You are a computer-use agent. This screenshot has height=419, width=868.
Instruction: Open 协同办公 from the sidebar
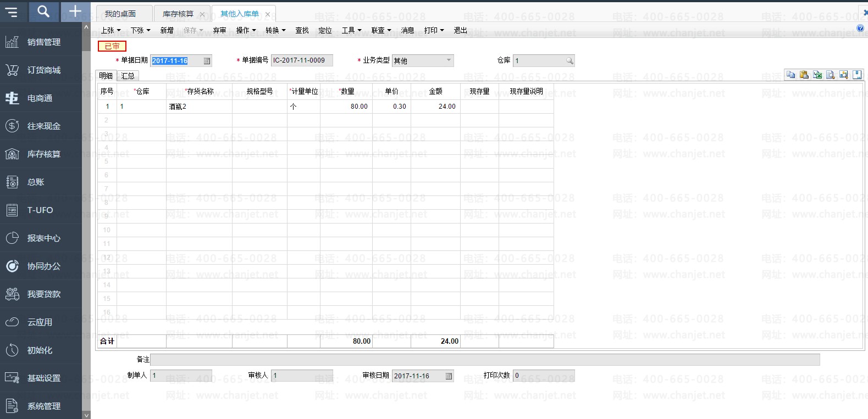[41, 266]
